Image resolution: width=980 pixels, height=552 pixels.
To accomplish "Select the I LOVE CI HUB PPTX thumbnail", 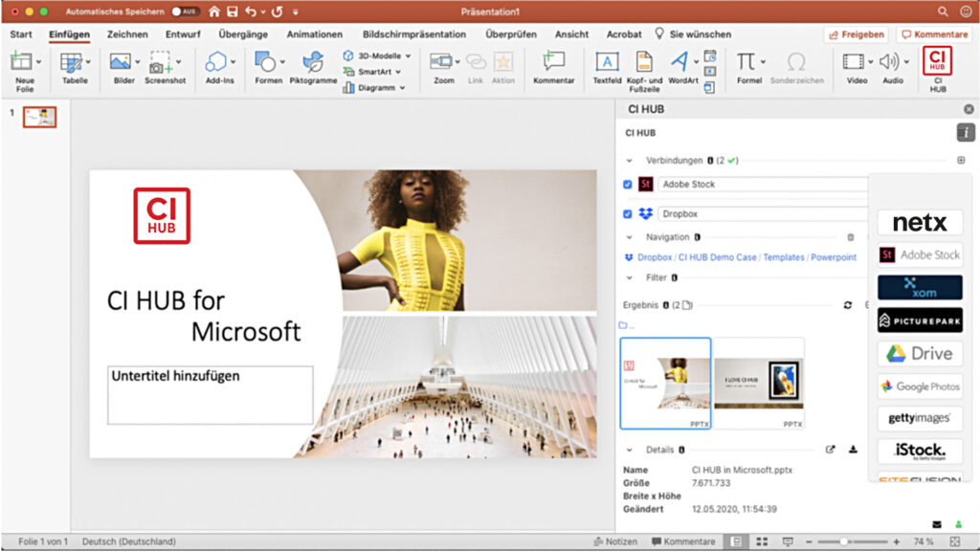I will [759, 384].
